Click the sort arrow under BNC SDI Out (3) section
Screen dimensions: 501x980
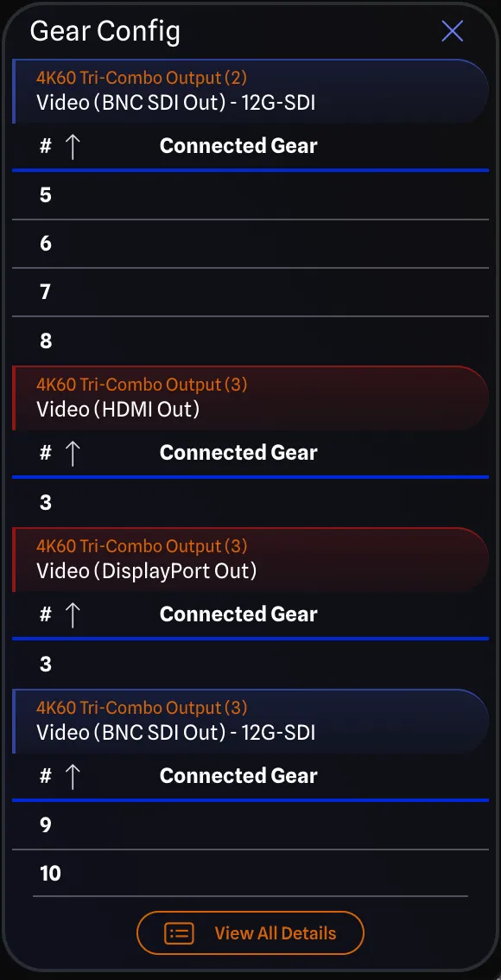[73, 776]
